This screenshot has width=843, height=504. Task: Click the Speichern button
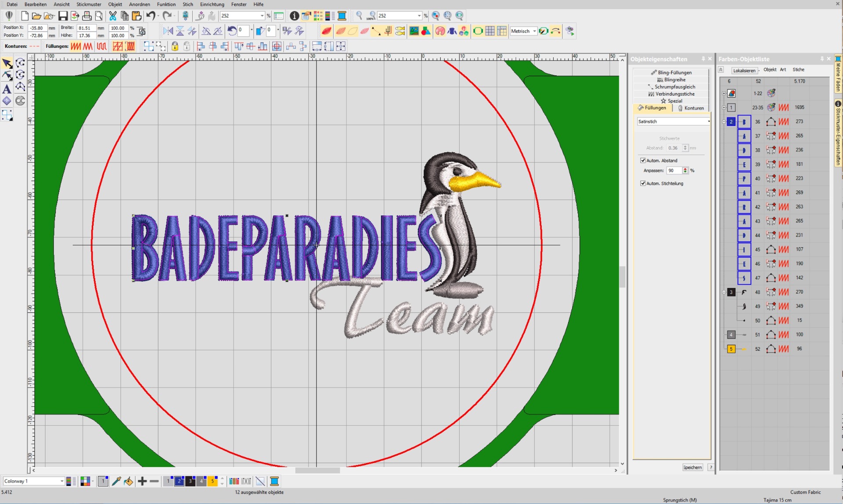[x=692, y=467]
